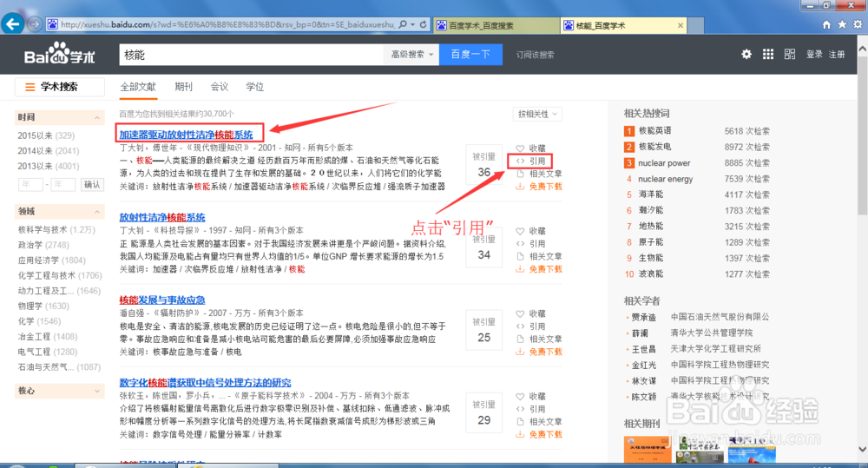Open the browser home icon
Screen dimensions: 868x468
[826, 24]
